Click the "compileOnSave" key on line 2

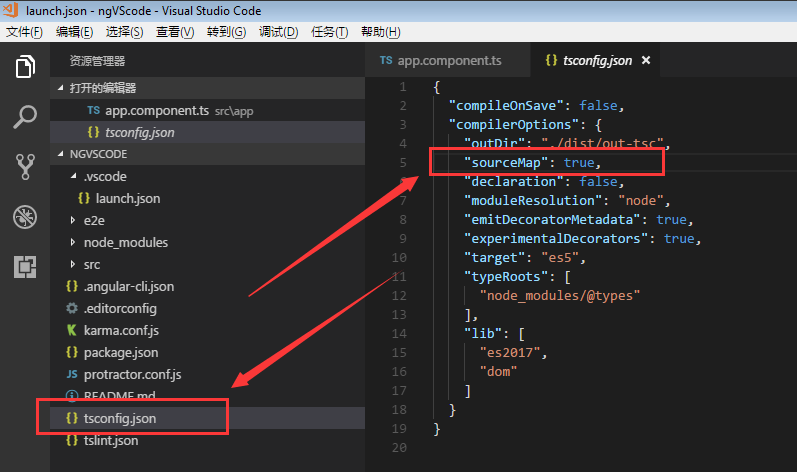click(x=506, y=106)
